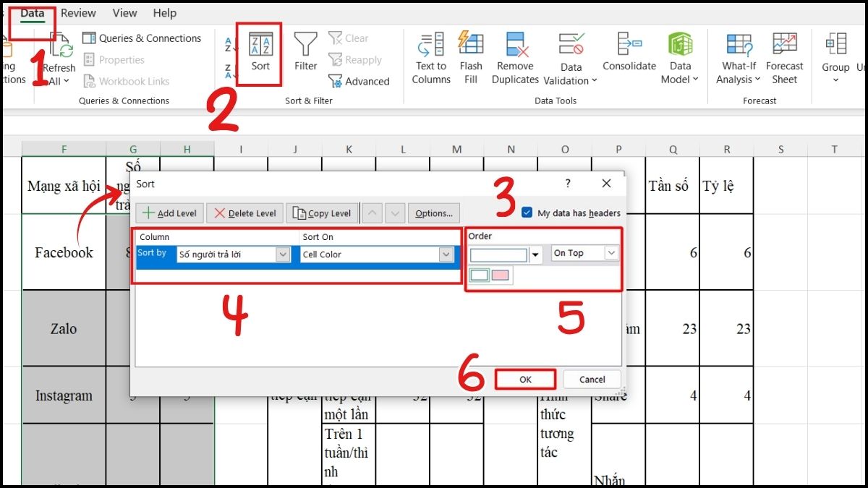
Task: Switch to the Review ribbon tab
Action: (77, 12)
